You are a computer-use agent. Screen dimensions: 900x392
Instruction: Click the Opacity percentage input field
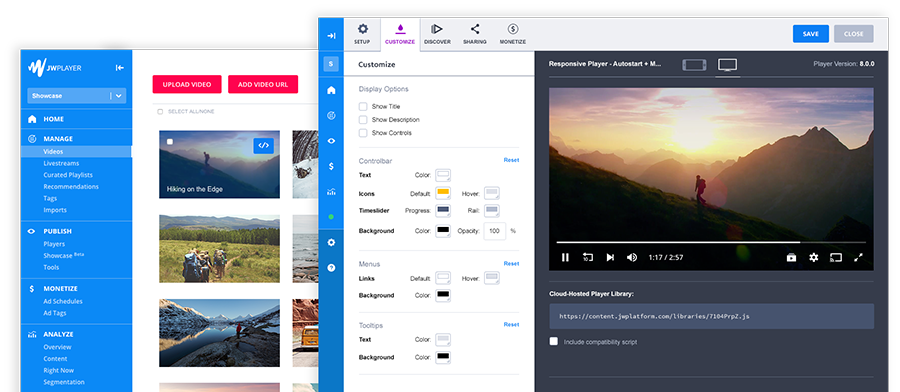pos(495,231)
